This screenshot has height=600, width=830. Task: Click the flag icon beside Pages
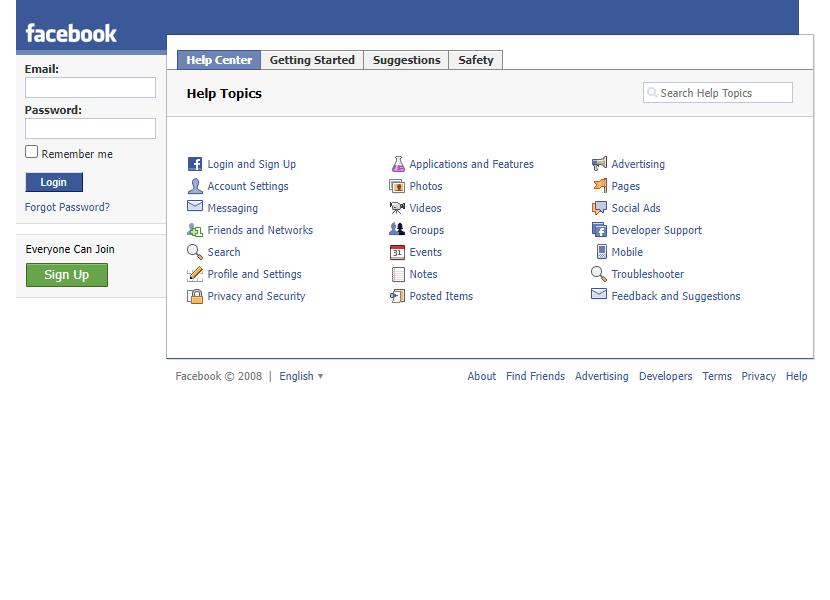pyautogui.click(x=600, y=185)
